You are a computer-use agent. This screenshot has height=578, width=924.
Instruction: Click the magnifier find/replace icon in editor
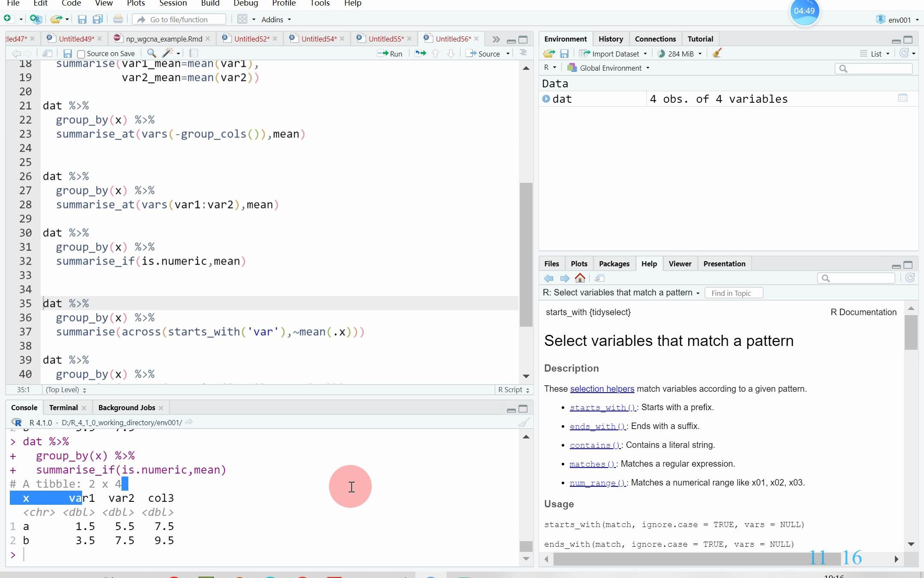[x=151, y=53]
